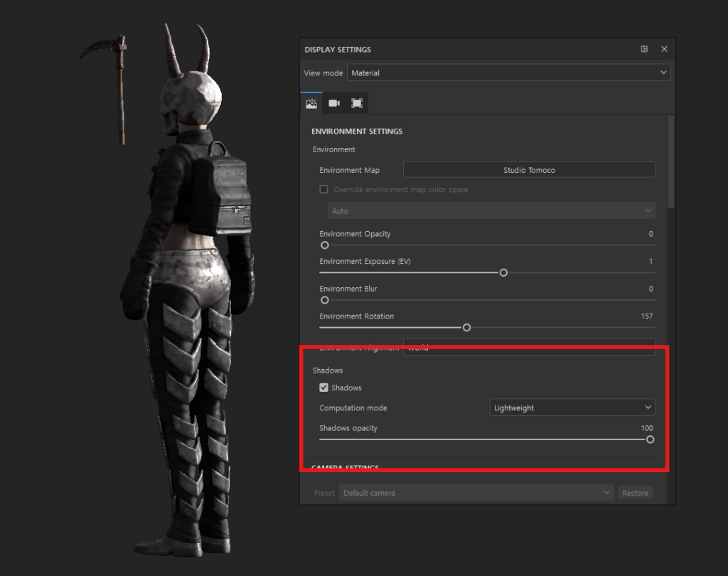Image resolution: width=728 pixels, height=576 pixels.
Task: Click the Environment Rotation slider handle
Action: click(x=466, y=328)
